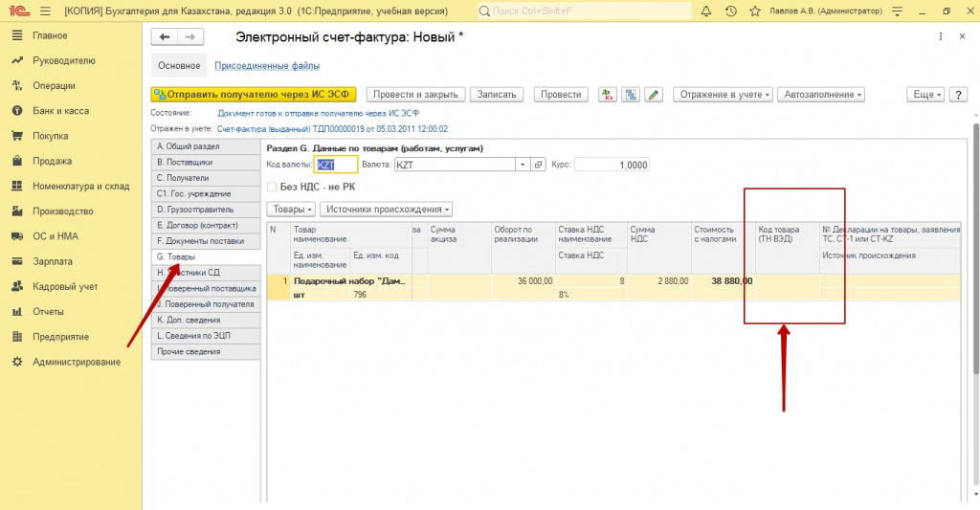
Task: Click the green pencil edit icon
Action: point(654,95)
